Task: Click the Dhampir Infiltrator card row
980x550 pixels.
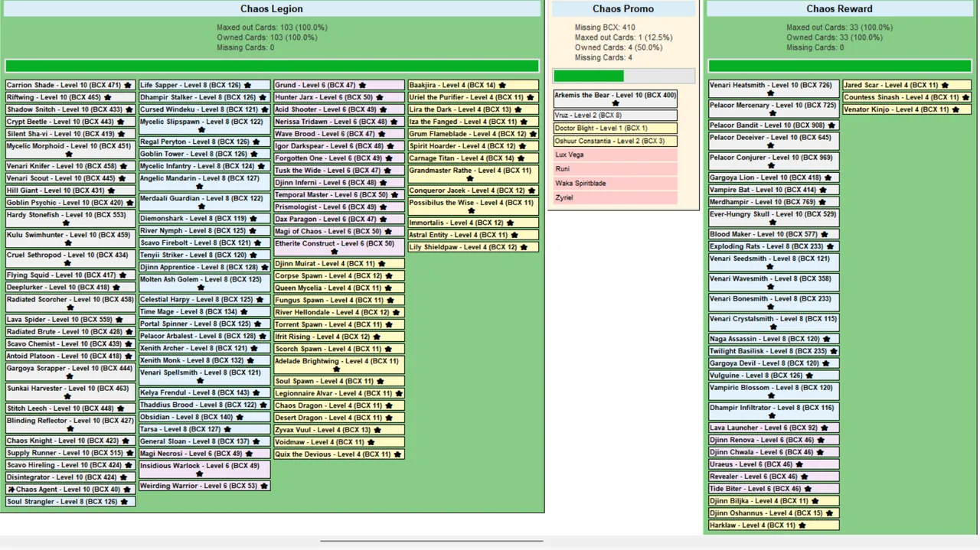Action: [773, 412]
